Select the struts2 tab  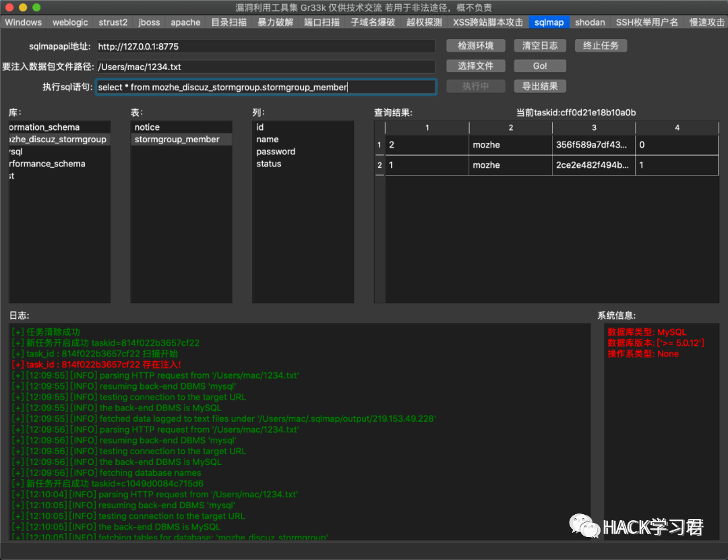coord(113,22)
